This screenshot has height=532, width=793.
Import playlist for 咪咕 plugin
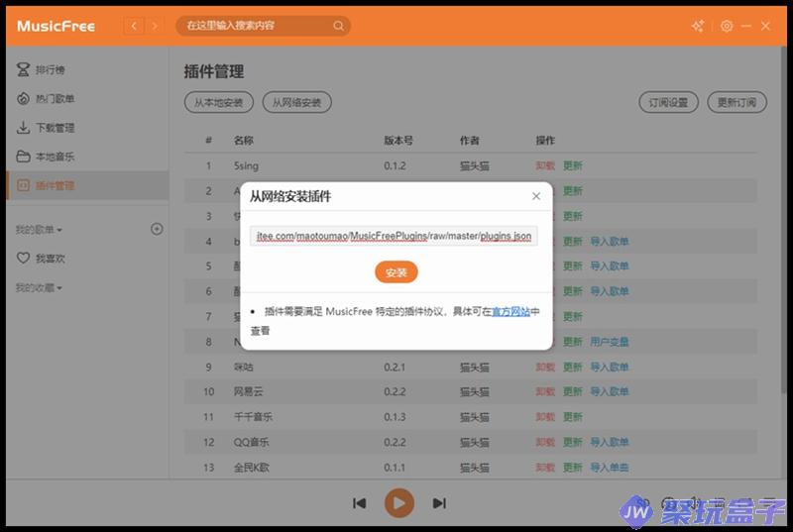(x=610, y=367)
